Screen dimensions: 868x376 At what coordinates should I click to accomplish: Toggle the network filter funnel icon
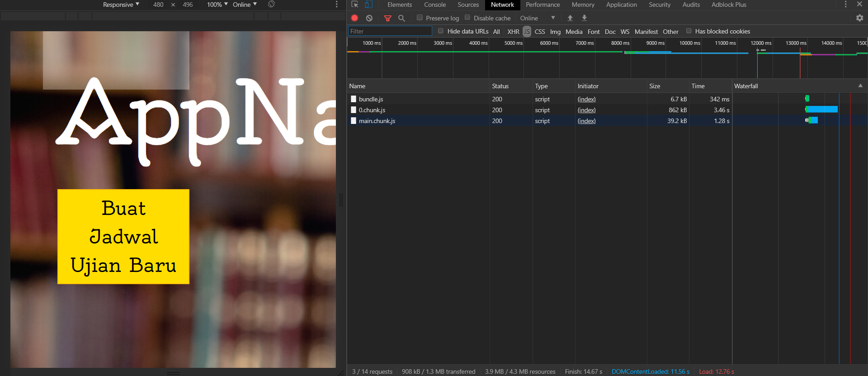click(x=387, y=18)
